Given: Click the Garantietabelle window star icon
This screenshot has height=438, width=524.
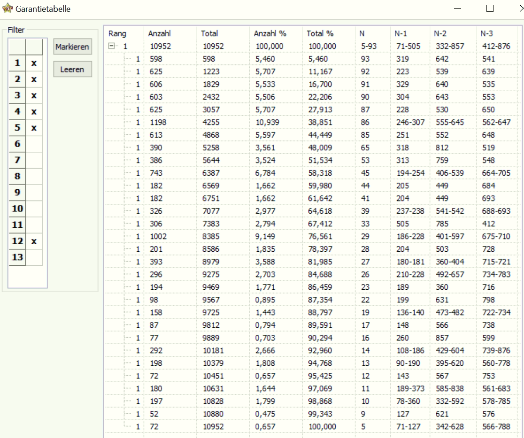Looking at the screenshot, I should 7,8.
